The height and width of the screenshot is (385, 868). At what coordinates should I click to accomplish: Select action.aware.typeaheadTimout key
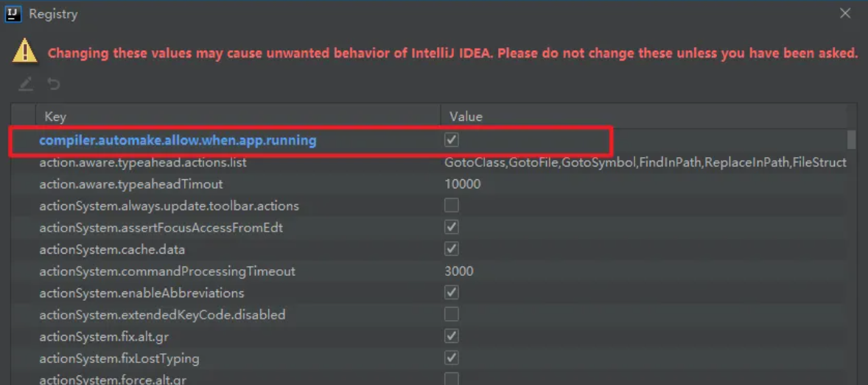click(x=130, y=184)
